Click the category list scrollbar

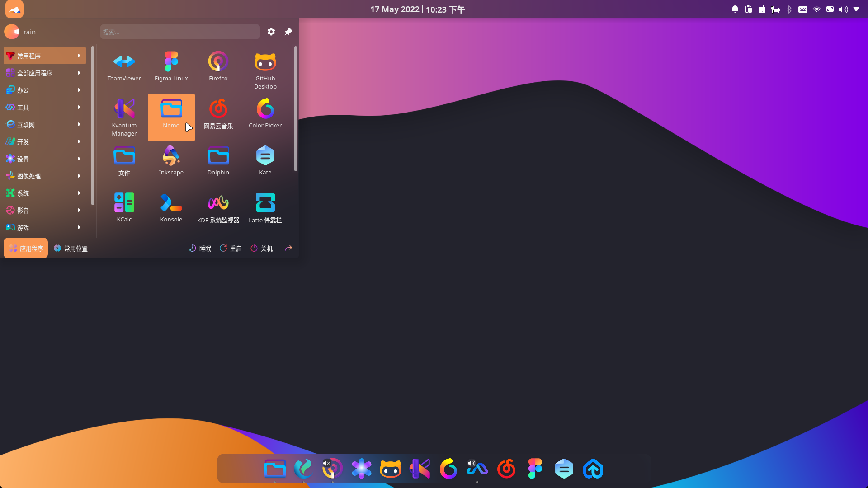93,125
